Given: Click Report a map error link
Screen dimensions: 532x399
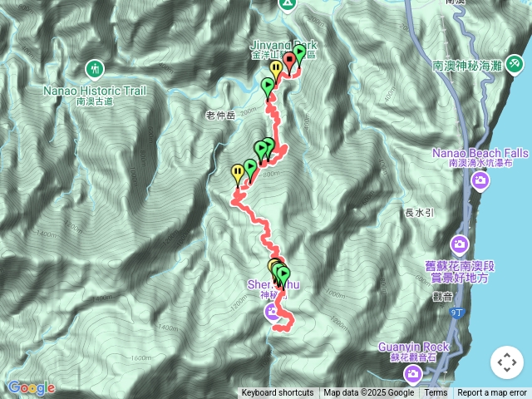Looking at the screenshot, I should pos(492,393).
